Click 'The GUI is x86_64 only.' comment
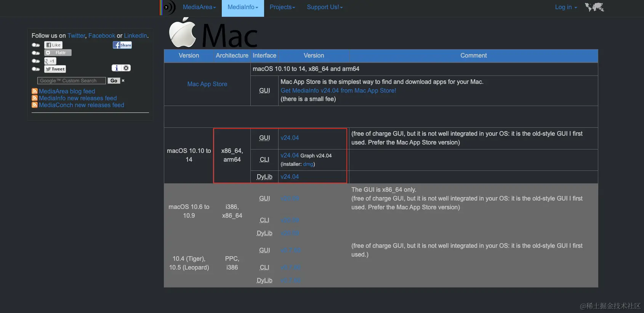Image resolution: width=644 pixels, height=313 pixels. [384, 189]
